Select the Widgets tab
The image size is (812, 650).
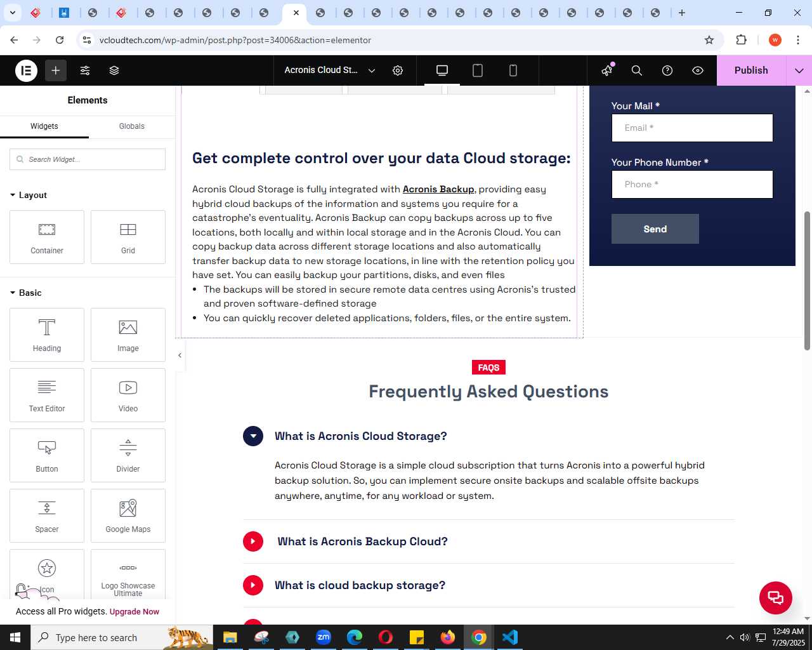(44, 126)
